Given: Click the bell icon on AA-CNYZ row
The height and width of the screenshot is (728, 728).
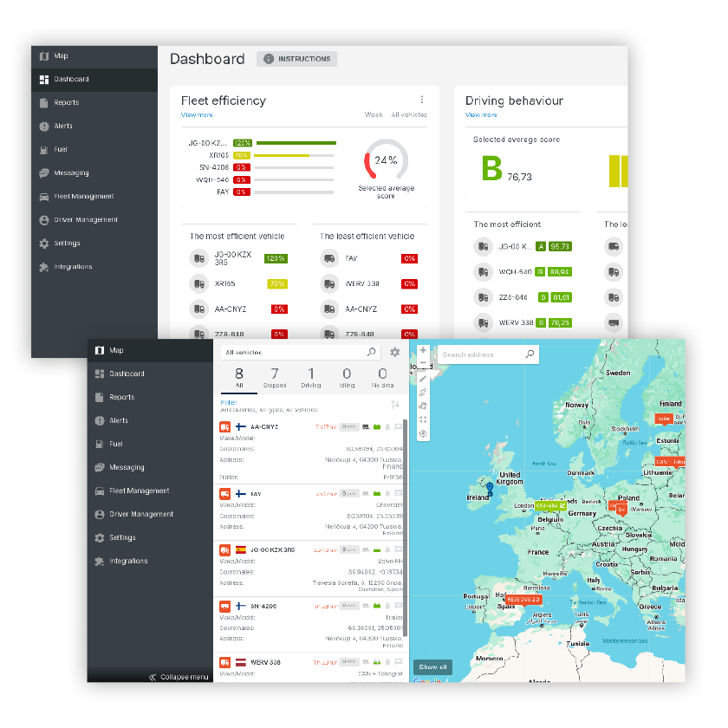Looking at the screenshot, I should click(388, 427).
